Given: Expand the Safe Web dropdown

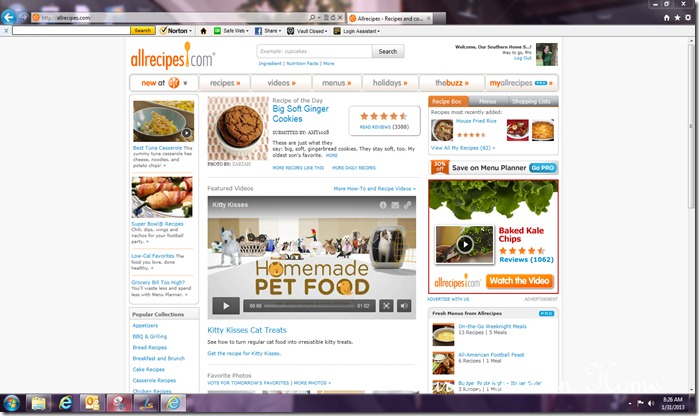Looking at the screenshot, I should coord(247,31).
